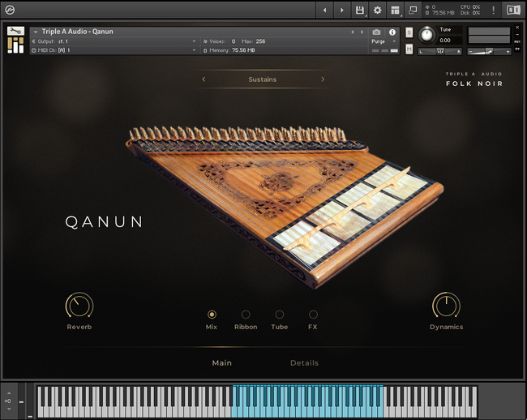Click the Reverb knob
The image size is (527, 420).
click(x=79, y=306)
